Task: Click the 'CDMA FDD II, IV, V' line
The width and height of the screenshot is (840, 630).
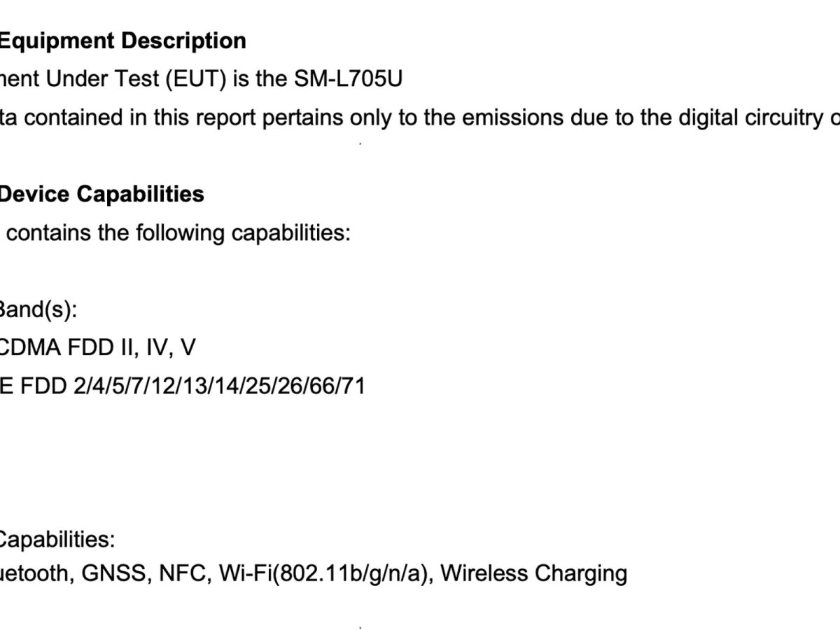Action: (x=98, y=348)
